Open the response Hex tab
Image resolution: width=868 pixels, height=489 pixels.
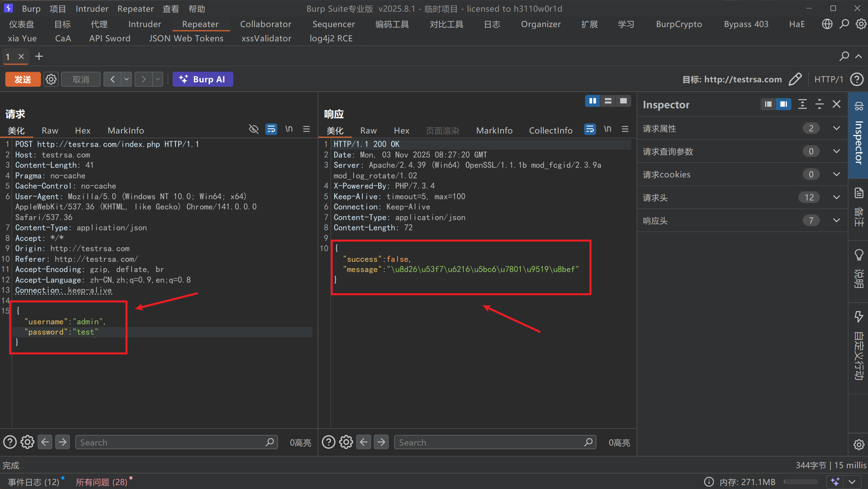tap(401, 130)
